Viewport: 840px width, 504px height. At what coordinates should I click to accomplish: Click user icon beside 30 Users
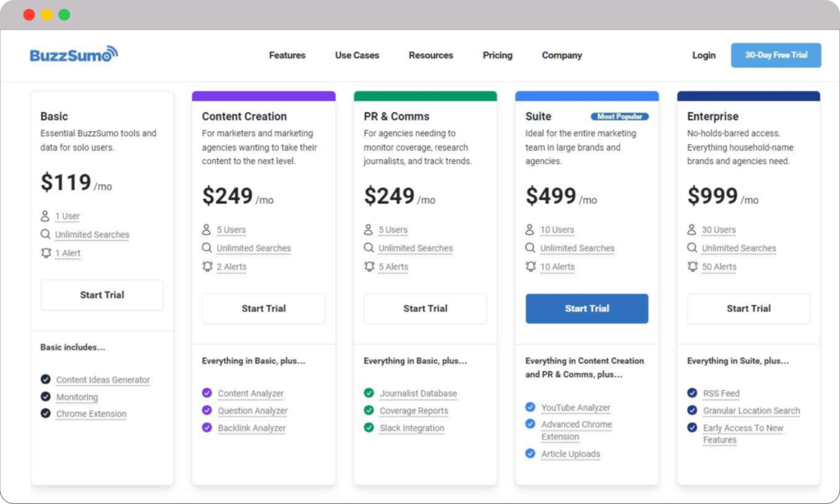pyautogui.click(x=692, y=229)
